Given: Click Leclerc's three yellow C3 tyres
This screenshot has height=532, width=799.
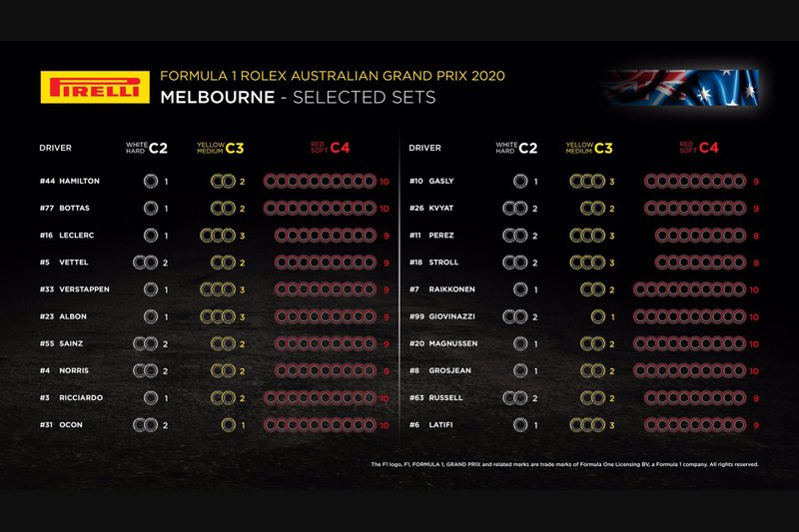Looking at the screenshot, I should point(218,236).
